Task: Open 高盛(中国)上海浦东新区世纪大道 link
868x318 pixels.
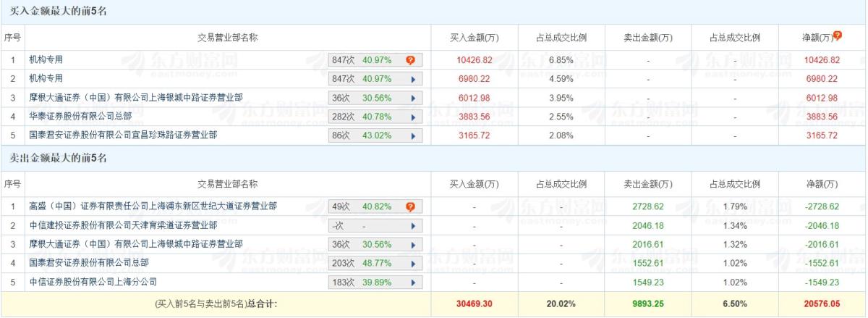Action: tap(153, 207)
